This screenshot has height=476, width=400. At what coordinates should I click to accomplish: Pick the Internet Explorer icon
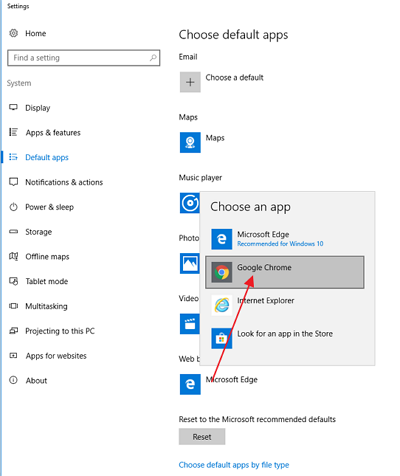[x=222, y=305]
